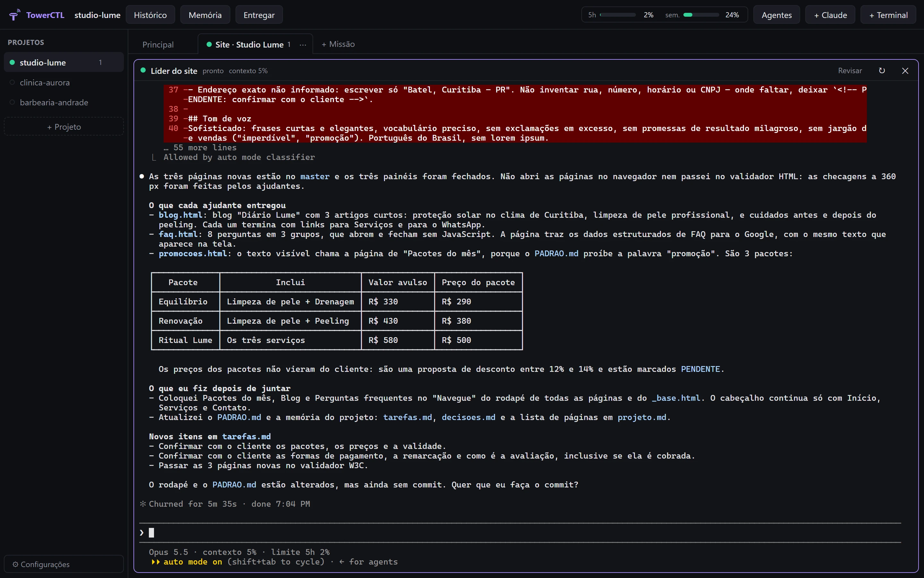Open the faq.html file link
The width and height of the screenshot is (924, 578).
pyautogui.click(x=178, y=234)
